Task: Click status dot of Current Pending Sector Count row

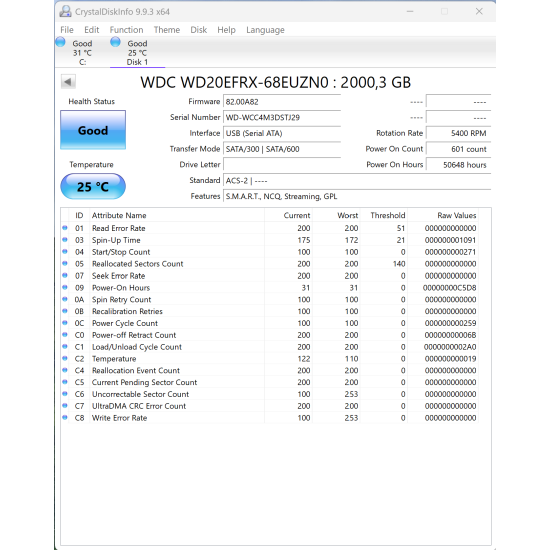Action: (x=65, y=382)
